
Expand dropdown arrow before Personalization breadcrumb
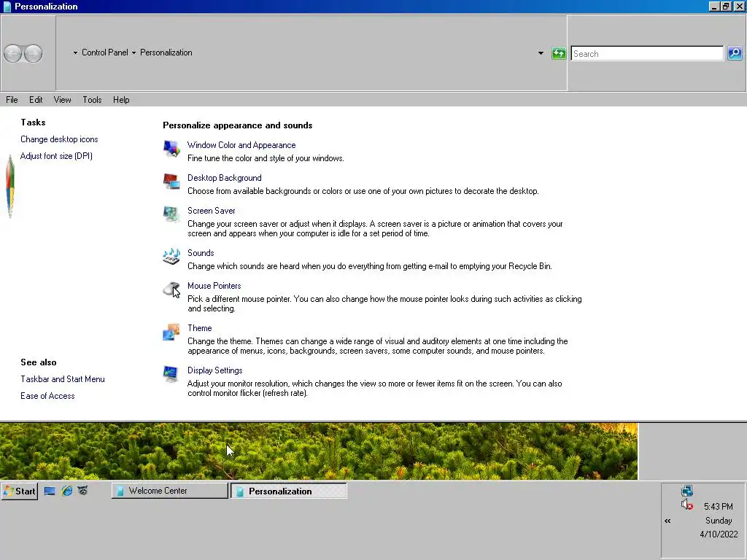coord(134,52)
